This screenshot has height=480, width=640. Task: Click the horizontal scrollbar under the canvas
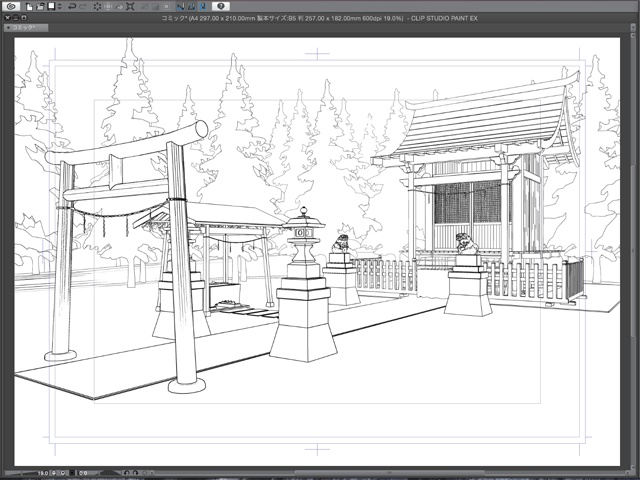coord(390,473)
